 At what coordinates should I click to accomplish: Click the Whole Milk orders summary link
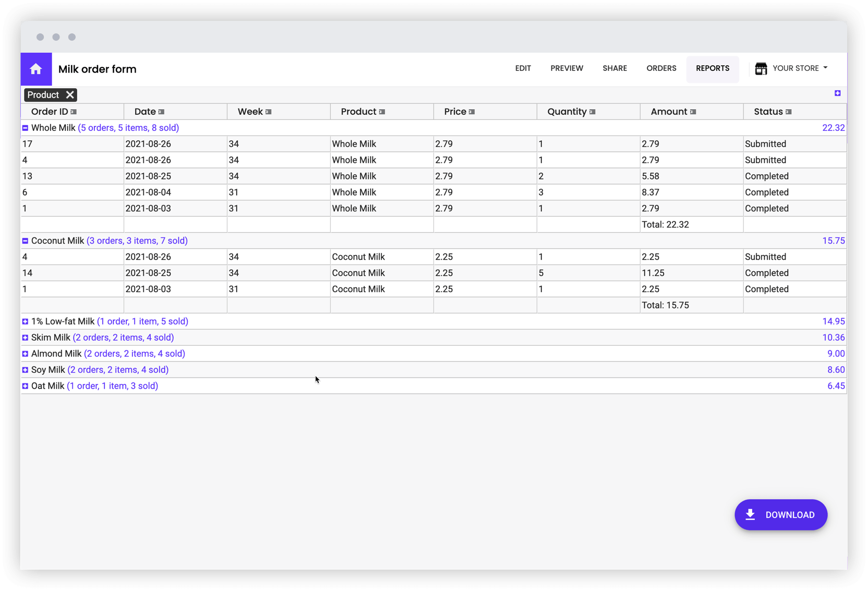pos(129,127)
